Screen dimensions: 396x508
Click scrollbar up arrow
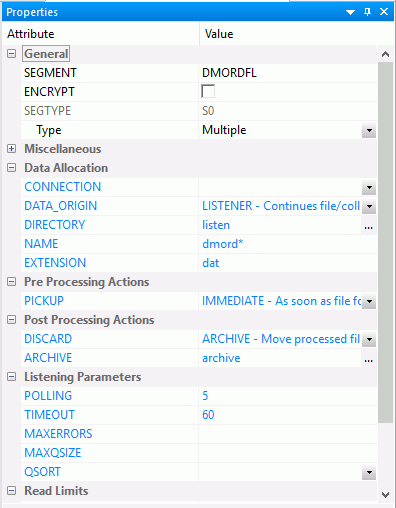point(386,54)
